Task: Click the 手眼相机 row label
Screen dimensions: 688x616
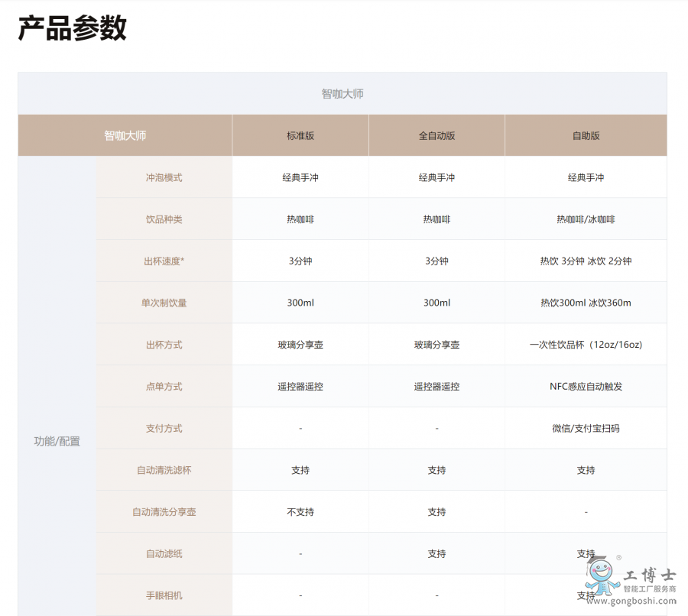Action: pyautogui.click(x=164, y=595)
